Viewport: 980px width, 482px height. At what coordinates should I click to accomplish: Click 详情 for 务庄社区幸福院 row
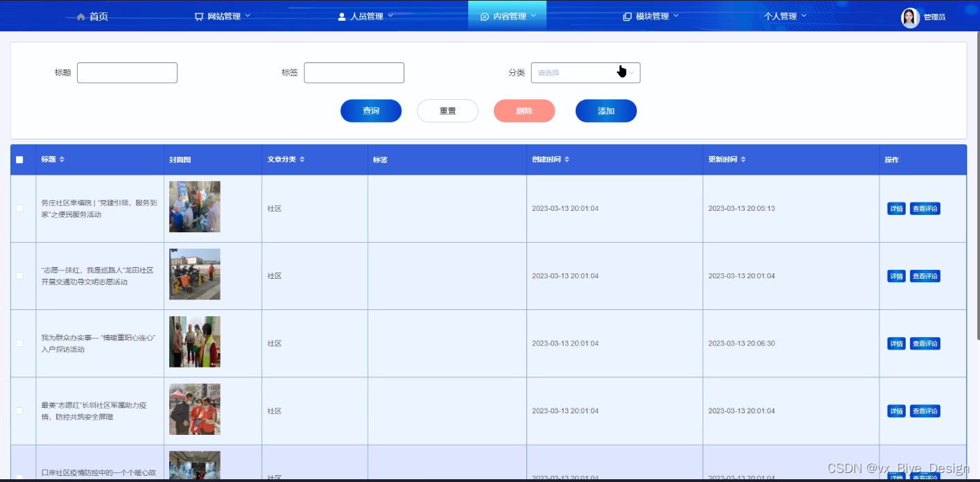pyautogui.click(x=896, y=209)
